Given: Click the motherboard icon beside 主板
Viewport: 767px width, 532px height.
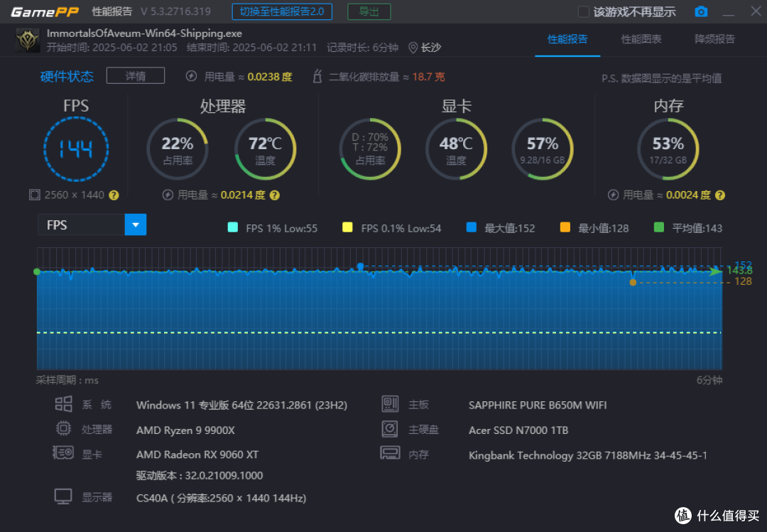Looking at the screenshot, I should point(390,403).
